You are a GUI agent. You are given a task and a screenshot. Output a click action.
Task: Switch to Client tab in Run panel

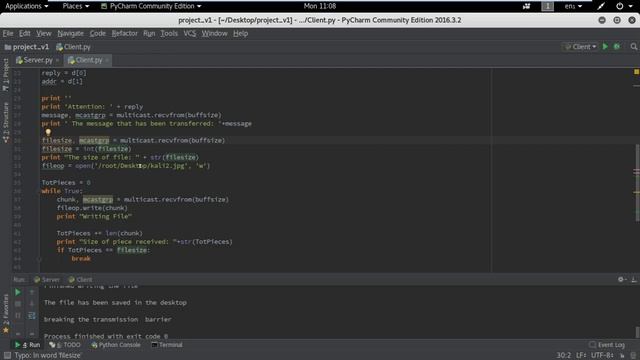(x=80, y=280)
